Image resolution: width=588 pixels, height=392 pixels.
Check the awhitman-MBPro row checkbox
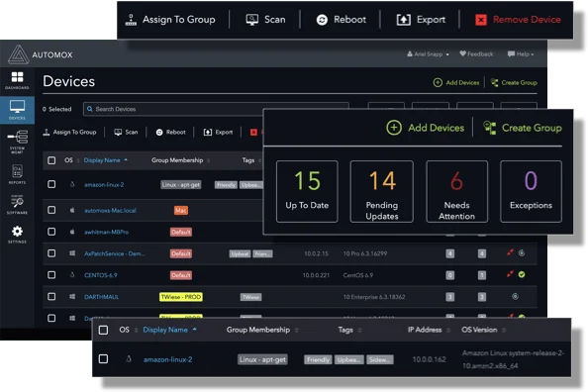point(51,232)
